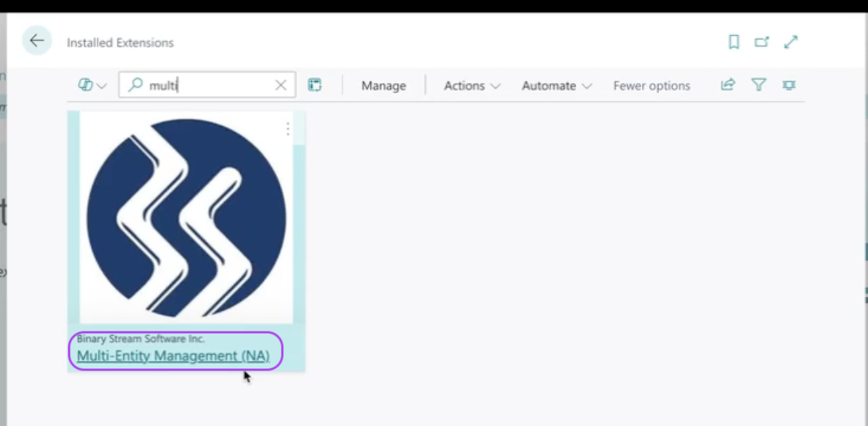Click the Installed Extensions page title

tap(120, 43)
